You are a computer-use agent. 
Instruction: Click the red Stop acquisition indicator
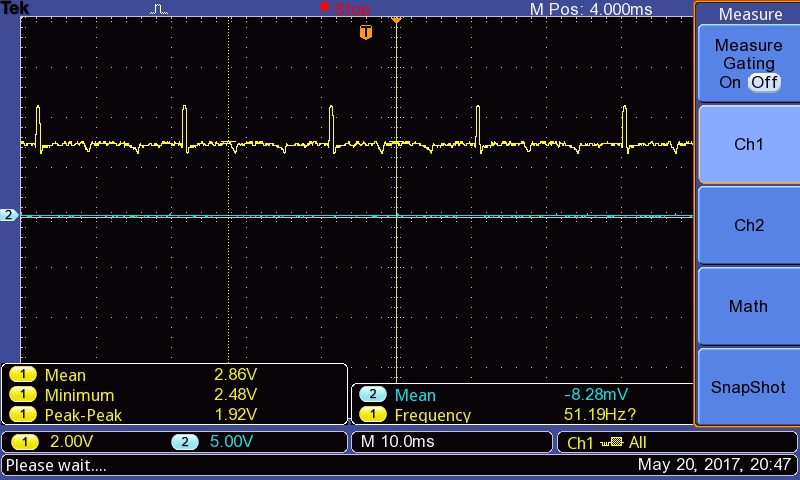point(345,8)
